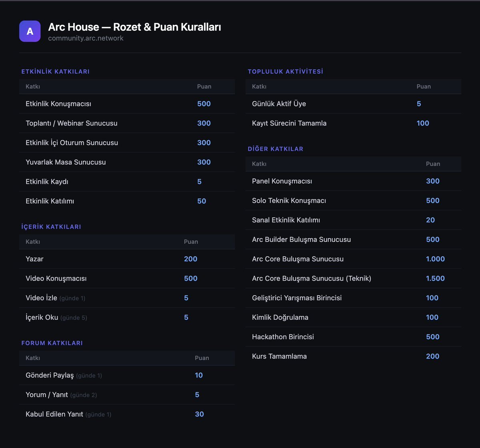The width and height of the screenshot is (480, 448).
Task: Click the 100 points for Kimlik Doğrulama
Action: pos(432,317)
